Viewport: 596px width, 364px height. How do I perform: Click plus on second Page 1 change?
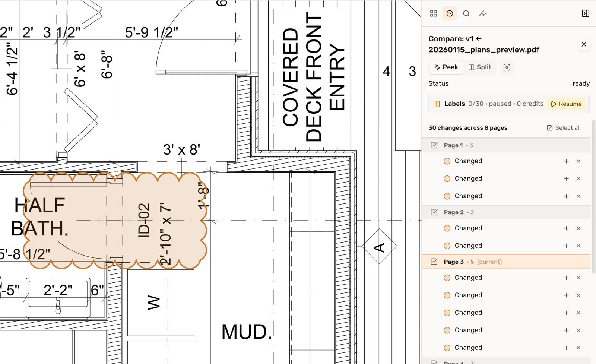[x=566, y=179]
